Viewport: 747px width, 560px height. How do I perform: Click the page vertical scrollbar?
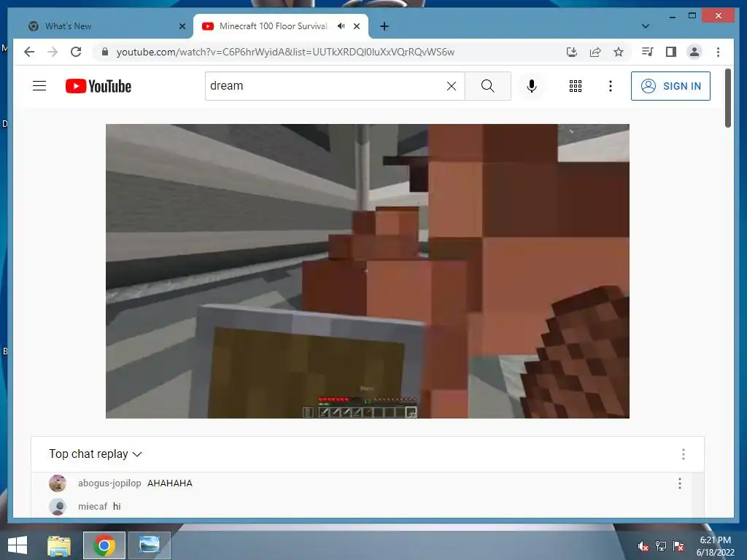[727, 98]
